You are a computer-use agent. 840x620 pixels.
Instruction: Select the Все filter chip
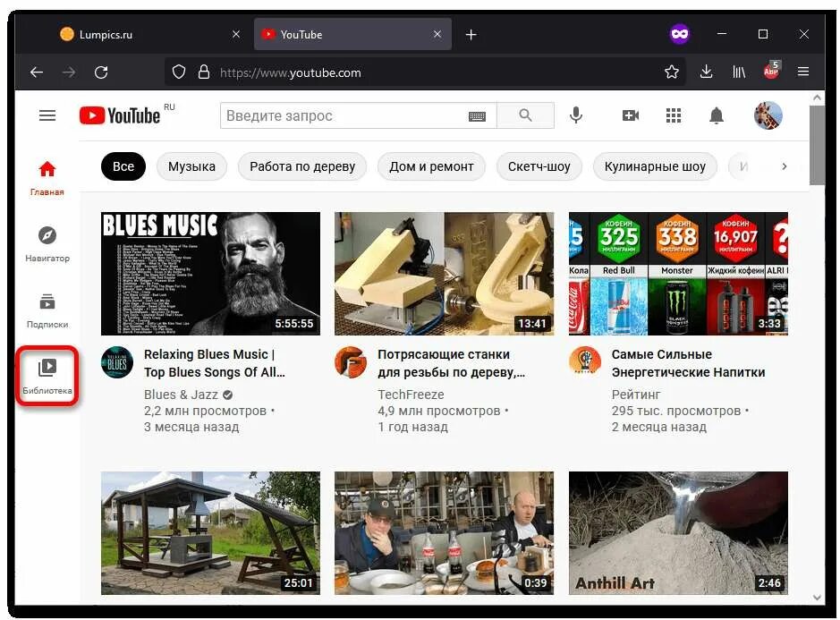pyautogui.click(x=123, y=166)
